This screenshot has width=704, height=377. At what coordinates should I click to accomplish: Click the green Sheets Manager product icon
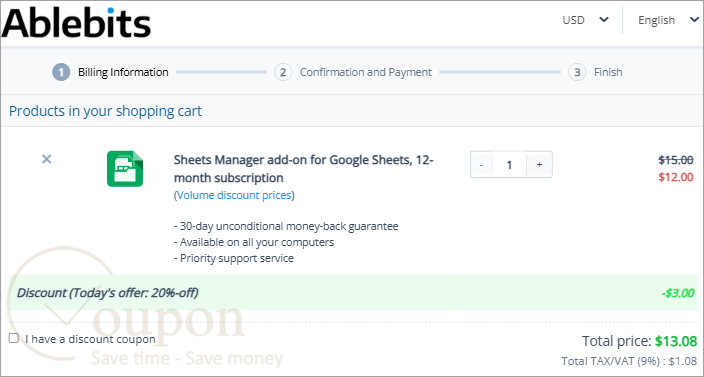[x=125, y=169]
